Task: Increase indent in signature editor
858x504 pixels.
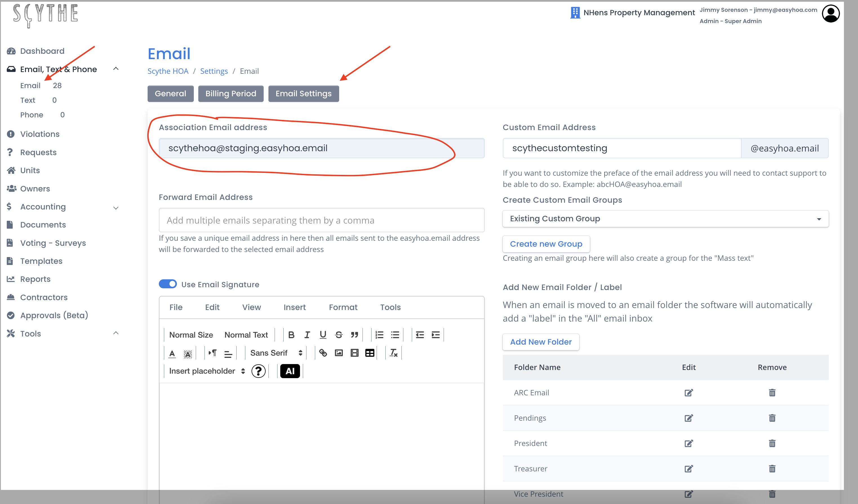Action: (435, 335)
